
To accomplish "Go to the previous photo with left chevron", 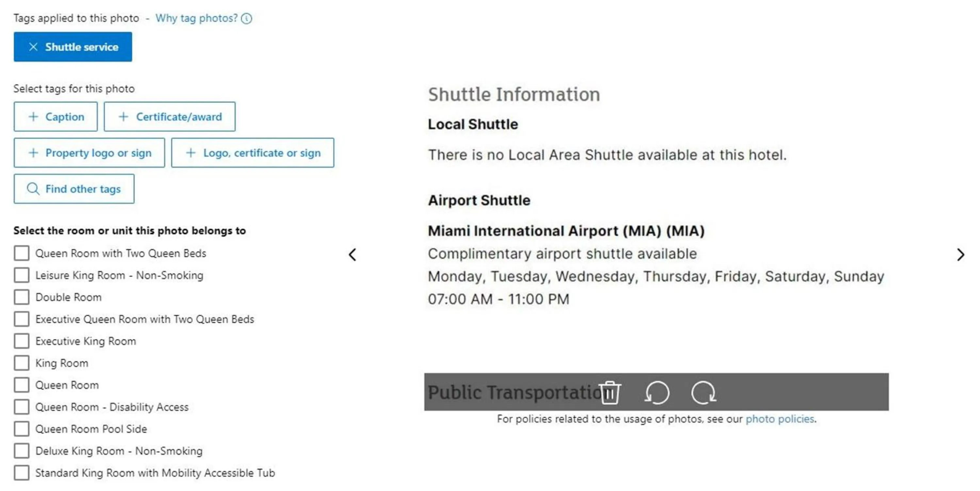I will click(x=353, y=255).
